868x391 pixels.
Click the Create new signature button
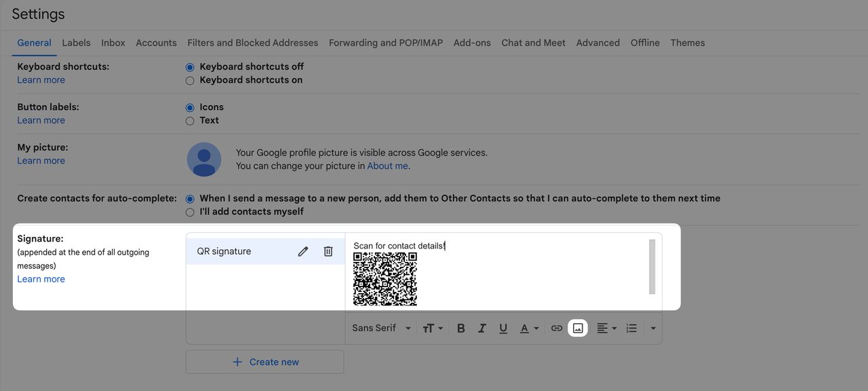tap(264, 362)
